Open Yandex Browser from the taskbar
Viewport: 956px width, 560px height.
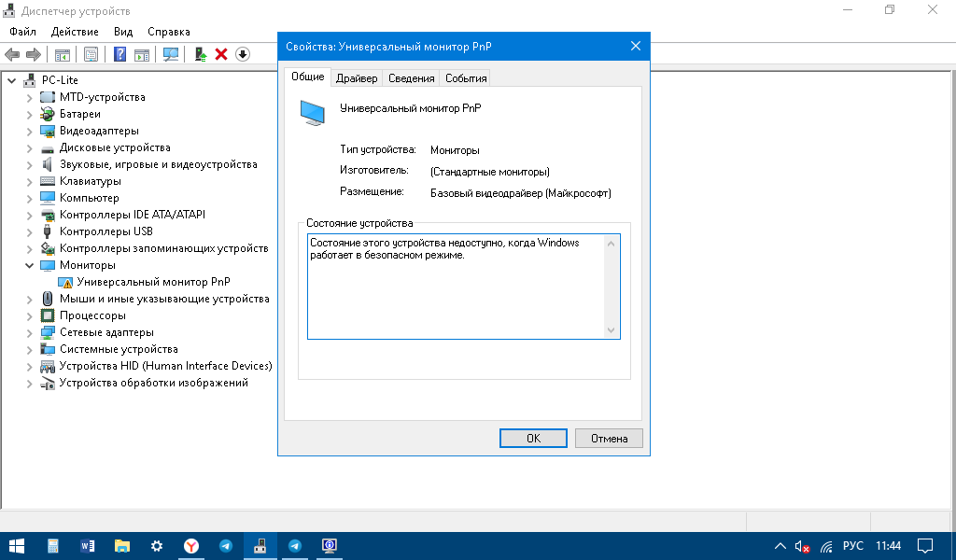pos(190,546)
